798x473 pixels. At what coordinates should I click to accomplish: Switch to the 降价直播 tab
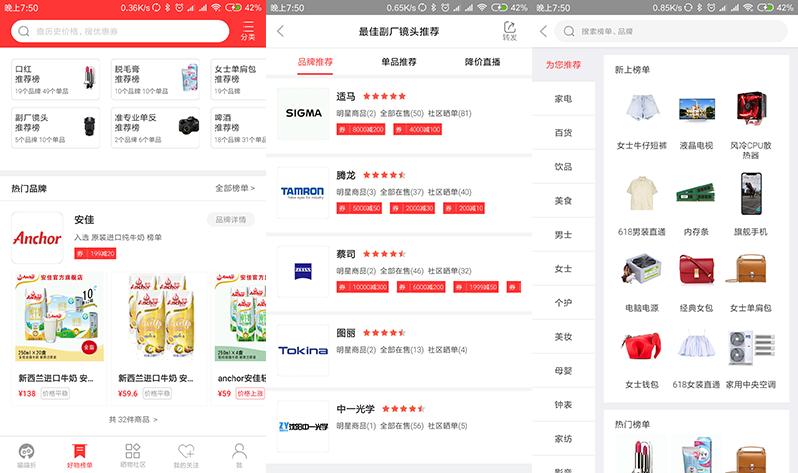pos(482,62)
